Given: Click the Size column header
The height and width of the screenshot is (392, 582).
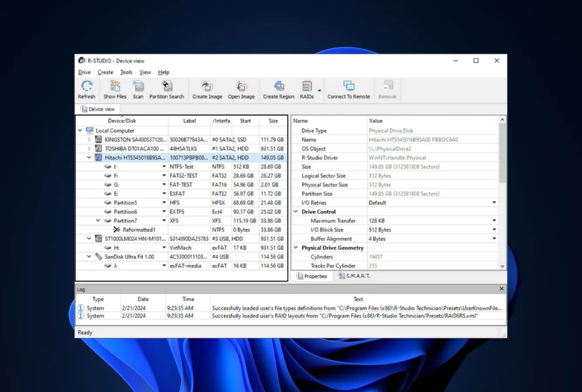Looking at the screenshot, I should pyautogui.click(x=273, y=121).
